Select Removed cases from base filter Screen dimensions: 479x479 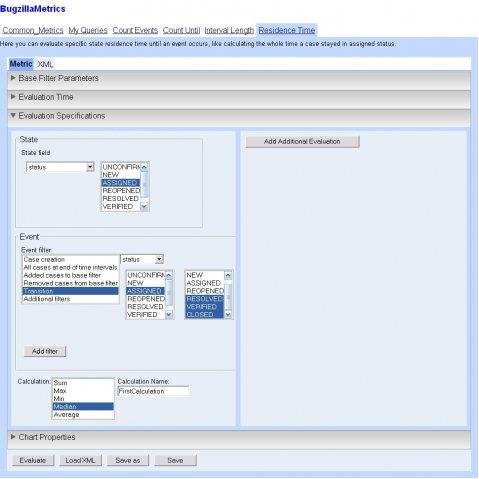[x=70, y=283]
